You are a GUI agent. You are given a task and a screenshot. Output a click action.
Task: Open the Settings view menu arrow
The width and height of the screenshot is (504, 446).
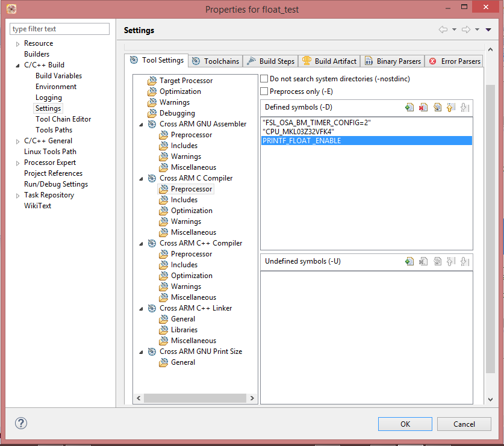coord(488,29)
